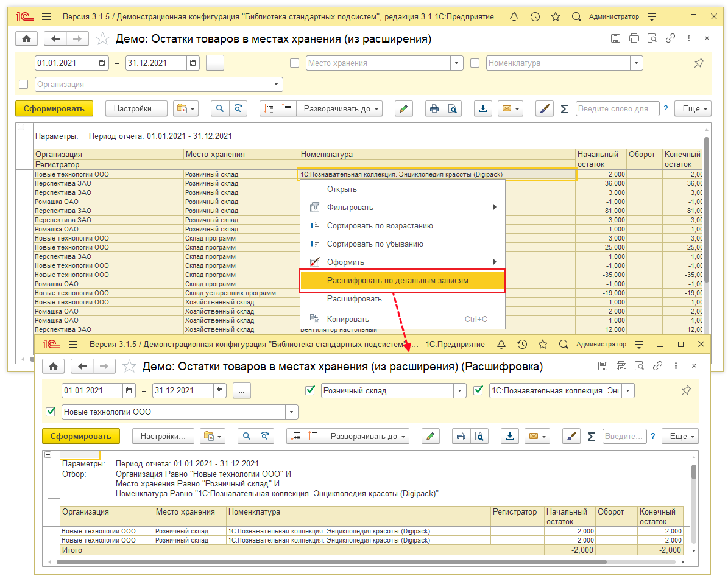The width and height of the screenshot is (728, 576).
Task: Click paintbrush appearance icon in back window toolbar
Action: point(544,108)
